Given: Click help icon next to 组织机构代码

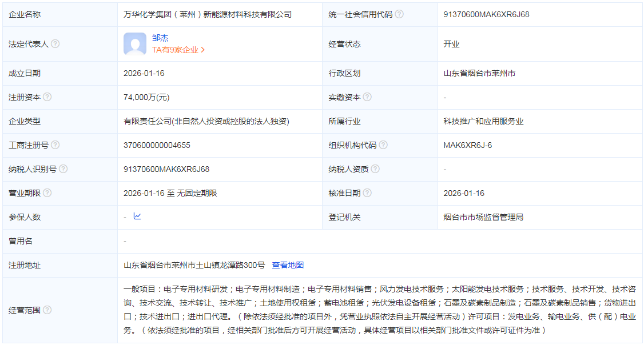Looking at the screenshot, I should (x=383, y=145).
